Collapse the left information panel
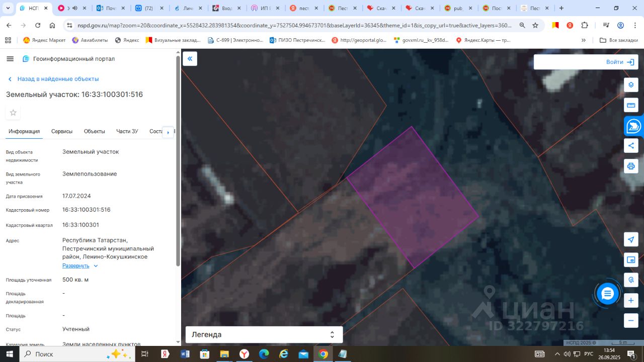The width and height of the screenshot is (644, 362). (190, 59)
